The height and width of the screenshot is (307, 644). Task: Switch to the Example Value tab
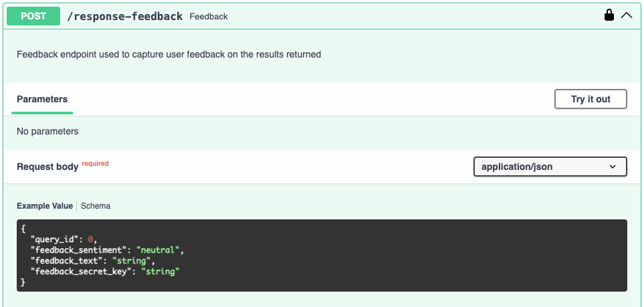pyautogui.click(x=45, y=206)
